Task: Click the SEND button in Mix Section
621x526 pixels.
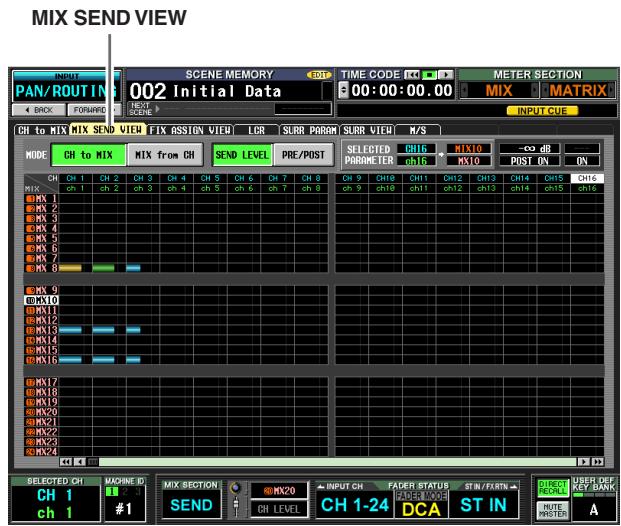Action: [191, 505]
